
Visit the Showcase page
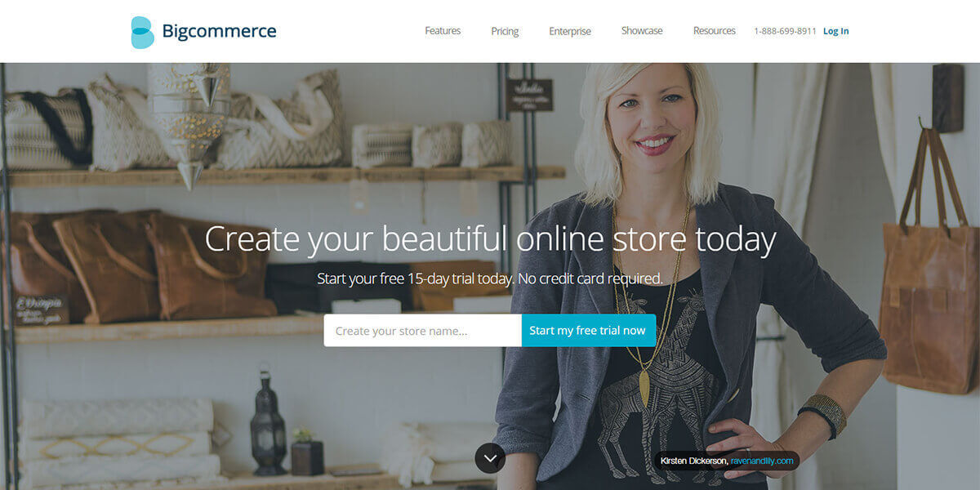pos(642,31)
